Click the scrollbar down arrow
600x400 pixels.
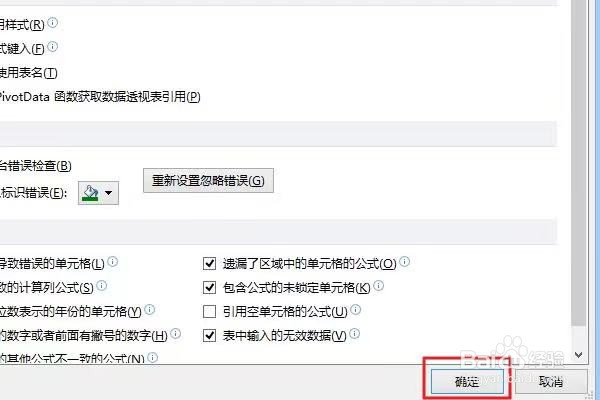point(579,355)
